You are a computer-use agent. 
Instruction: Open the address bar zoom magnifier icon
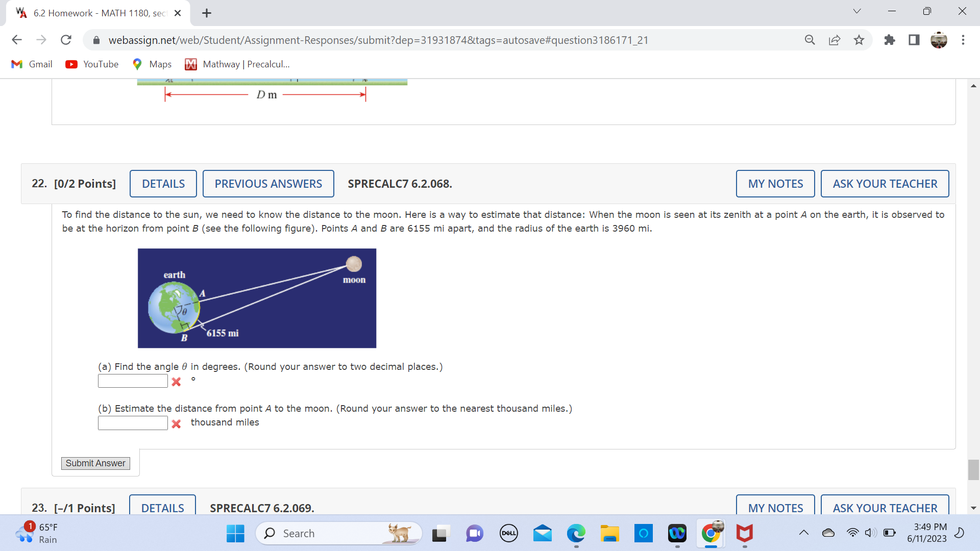(x=810, y=40)
